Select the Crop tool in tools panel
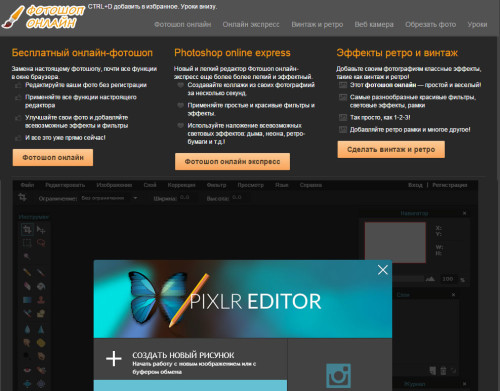The image size is (500, 391). pos(27,229)
